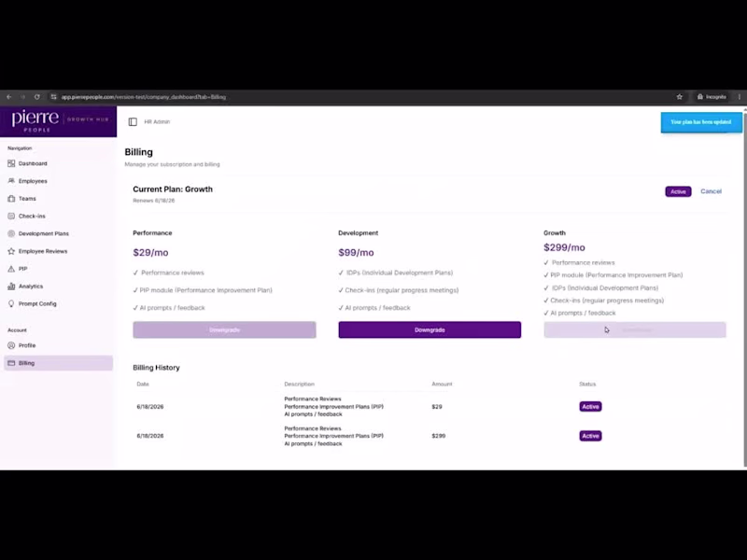The image size is (747, 560).
Task: Click the Billing card icon
Action: click(11, 363)
